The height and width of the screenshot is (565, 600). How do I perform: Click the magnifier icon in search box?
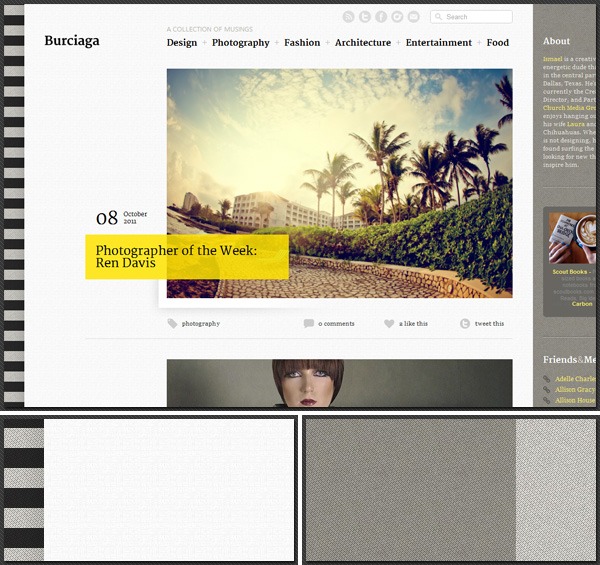[x=439, y=17]
